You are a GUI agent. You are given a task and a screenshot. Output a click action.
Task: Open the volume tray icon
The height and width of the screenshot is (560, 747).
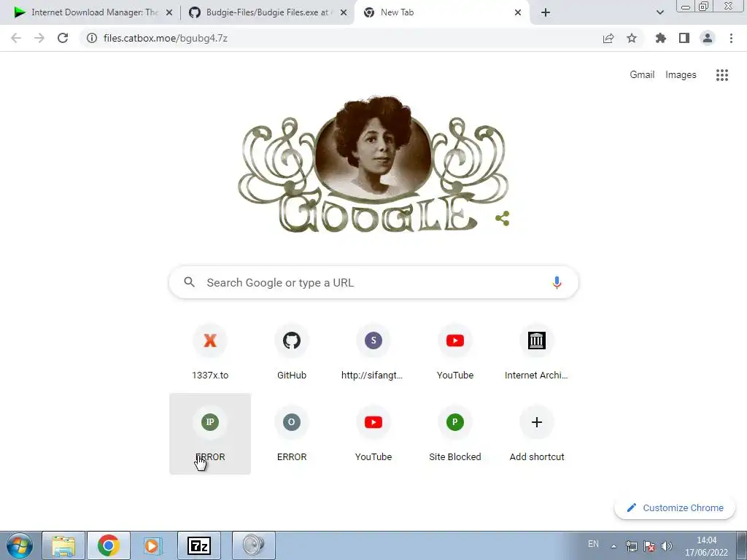[x=667, y=546]
